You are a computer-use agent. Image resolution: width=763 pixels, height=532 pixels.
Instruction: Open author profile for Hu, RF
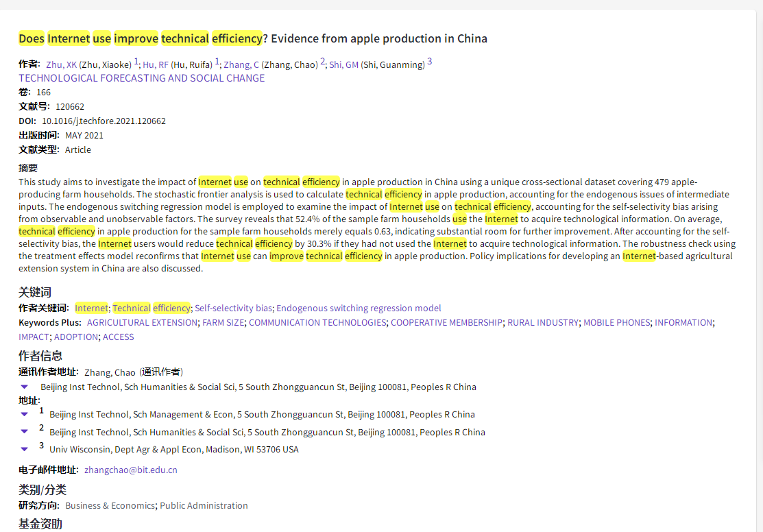155,64
